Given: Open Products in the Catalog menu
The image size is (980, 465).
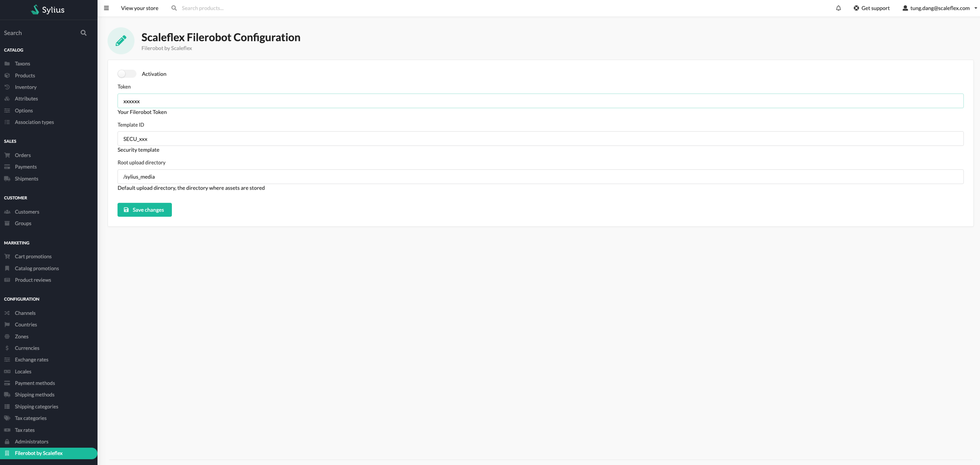Looking at the screenshot, I should point(25,75).
